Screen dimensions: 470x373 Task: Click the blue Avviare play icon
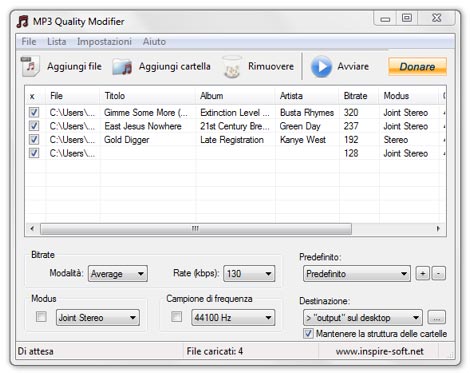click(x=321, y=67)
